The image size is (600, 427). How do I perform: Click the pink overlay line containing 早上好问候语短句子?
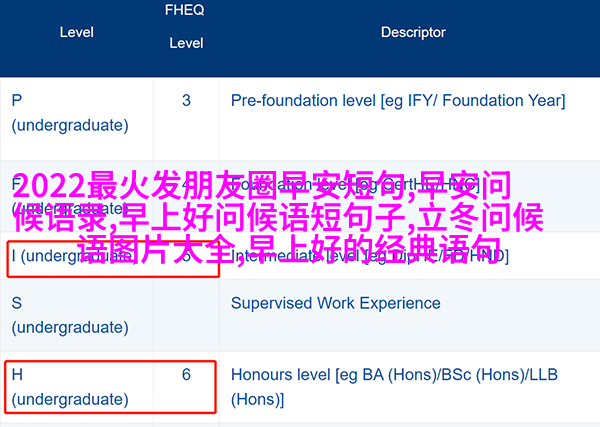point(279,218)
